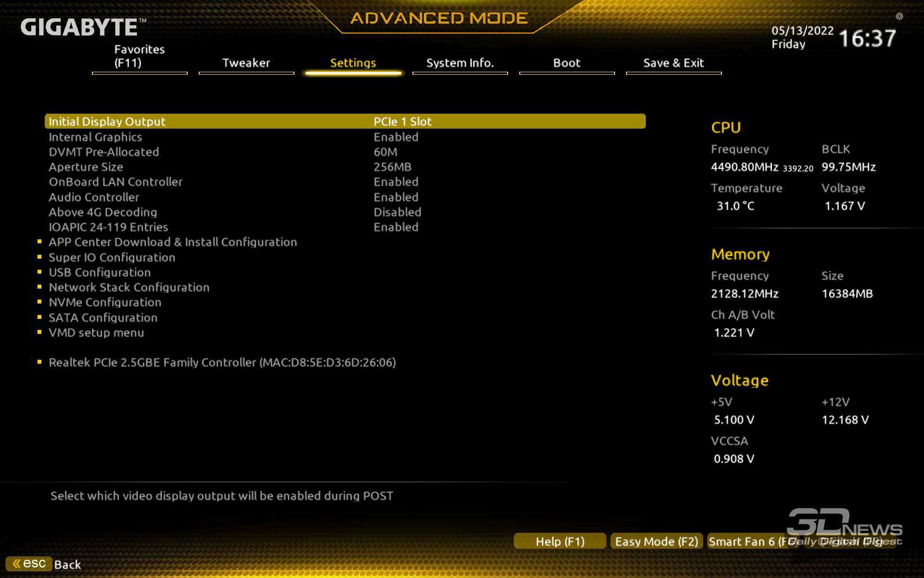Click CPU frequency 4490.80MHz value
This screenshot has width=924, height=578.
(x=744, y=167)
